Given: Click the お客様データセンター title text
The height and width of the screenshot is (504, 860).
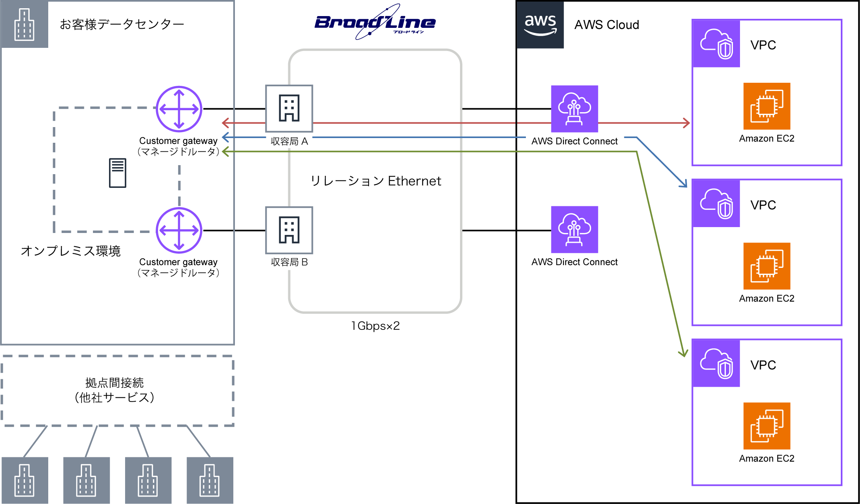Looking at the screenshot, I should pos(122,24).
